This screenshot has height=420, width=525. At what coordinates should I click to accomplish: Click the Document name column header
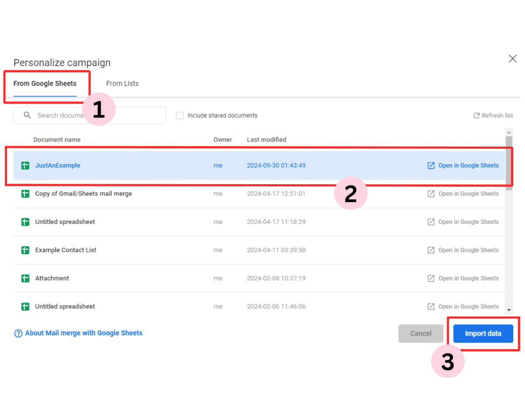coord(57,140)
